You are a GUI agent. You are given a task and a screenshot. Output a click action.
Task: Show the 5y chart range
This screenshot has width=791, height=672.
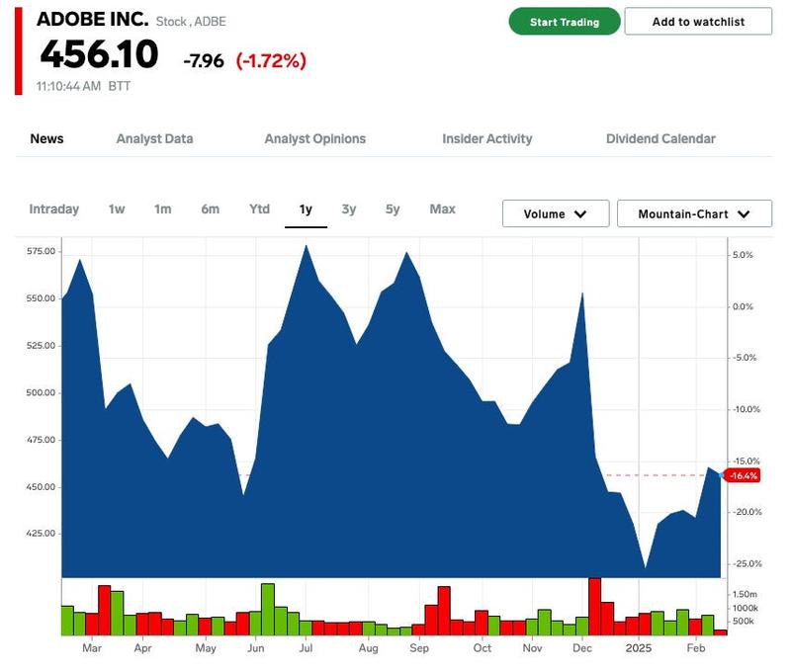[x=393, y=210]
